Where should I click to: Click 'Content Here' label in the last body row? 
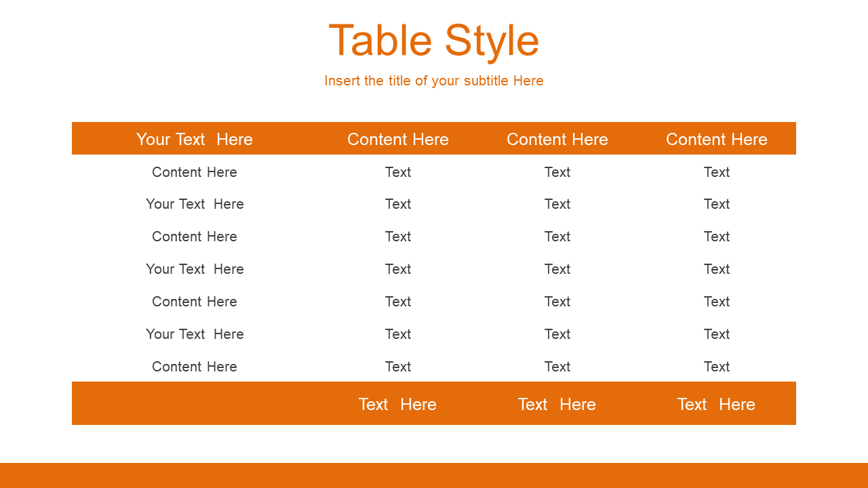point(195,367)
